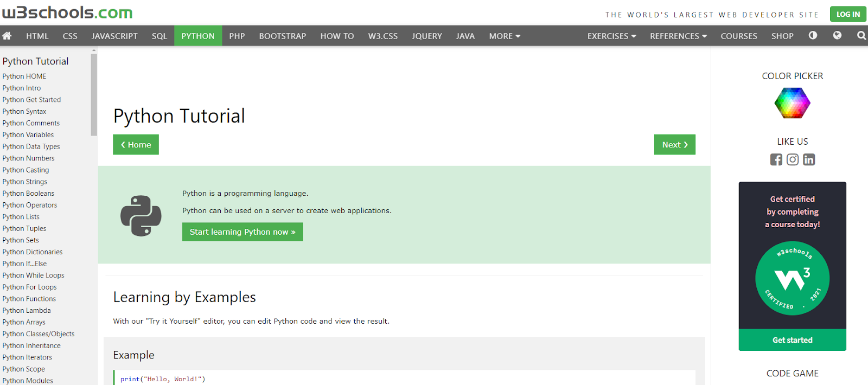Visit the Facebook page icon
868x385 pixels.
[776, 159]
